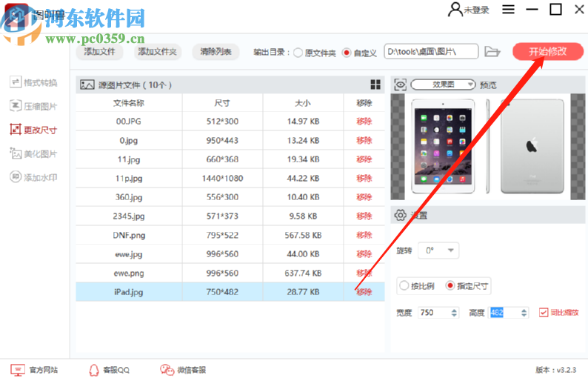Select the 2345.jpg file name
This screenshot has height=378, width=588.
(129, 216)
